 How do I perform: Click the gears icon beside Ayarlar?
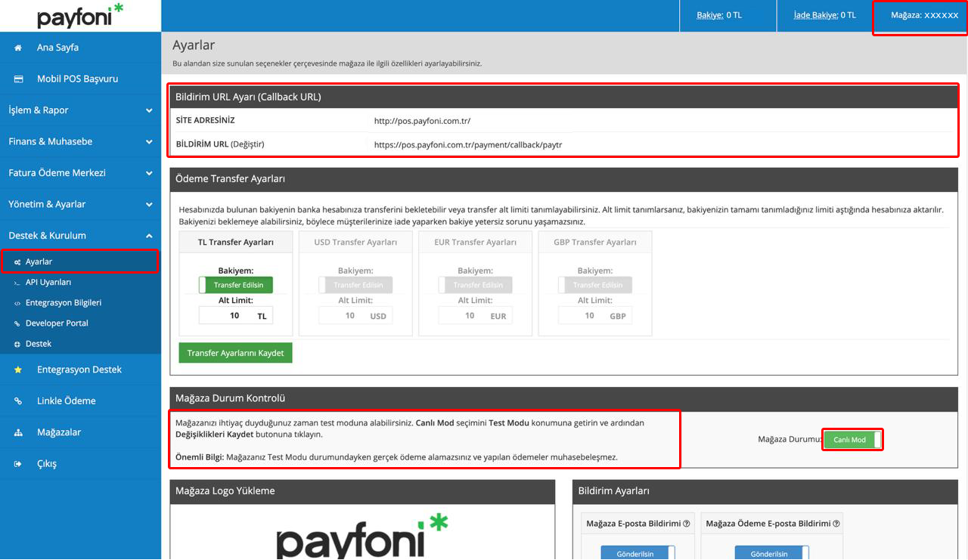coord(17,262)
